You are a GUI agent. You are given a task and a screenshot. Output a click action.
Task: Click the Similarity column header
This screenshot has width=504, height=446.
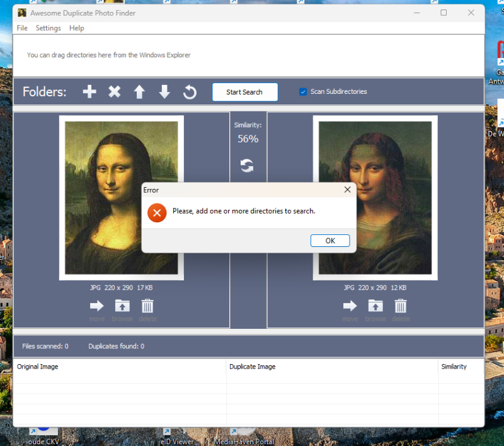[461, 367]
